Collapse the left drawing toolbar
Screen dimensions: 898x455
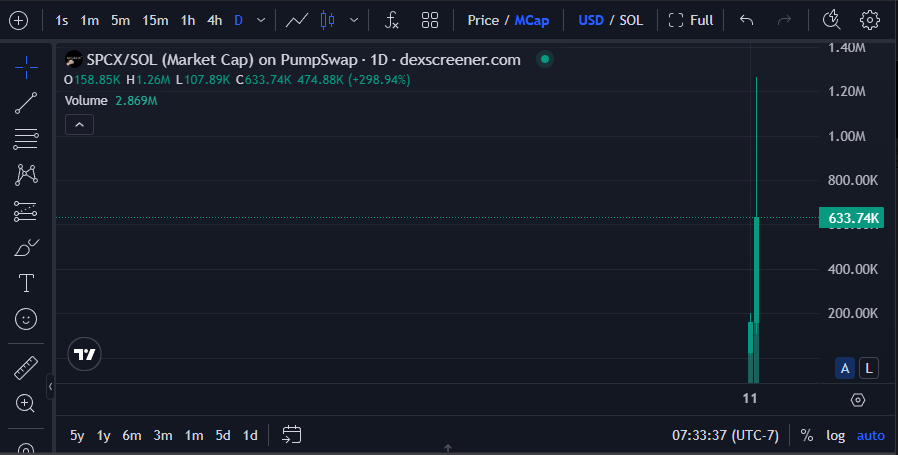point(50,387)
